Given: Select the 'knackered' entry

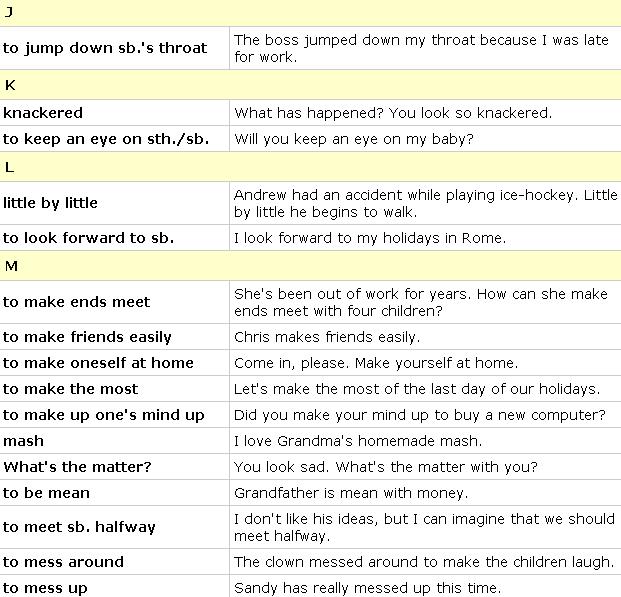Looking at the screenshot, I should click(x=43, y=113).
